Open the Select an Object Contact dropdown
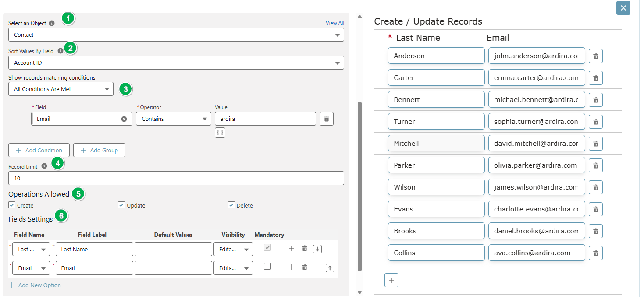This screenshot has width=644, height=299. (176, 35)
